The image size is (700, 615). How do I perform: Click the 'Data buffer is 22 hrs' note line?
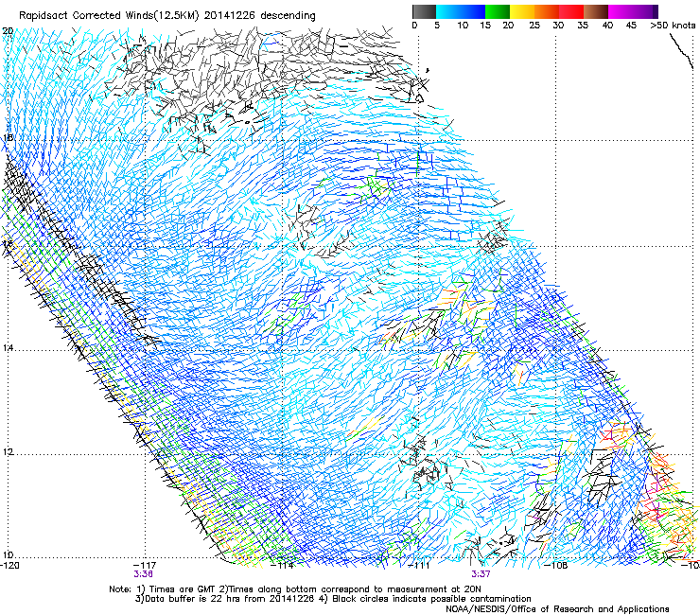tap(333, 599)
